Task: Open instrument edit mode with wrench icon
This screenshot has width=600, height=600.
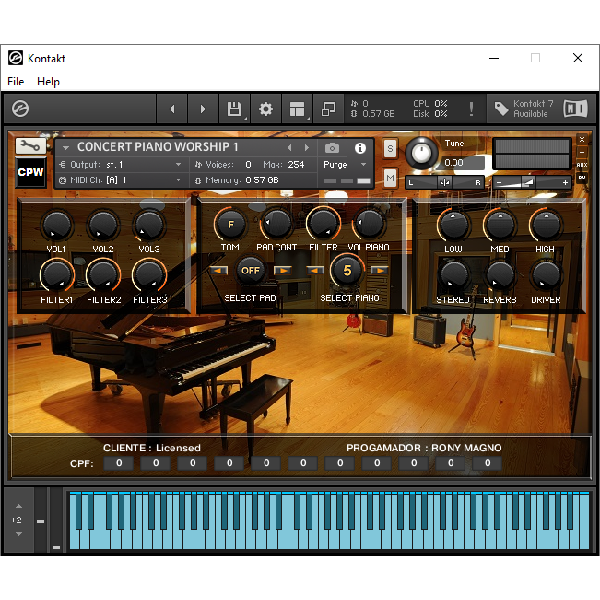Action: tap(31, 146)
